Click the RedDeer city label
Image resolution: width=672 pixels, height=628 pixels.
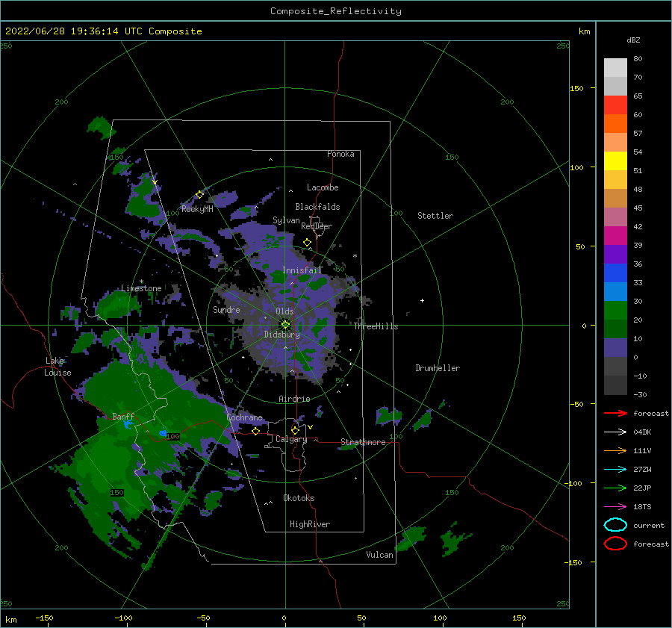[x=317, y=226]
